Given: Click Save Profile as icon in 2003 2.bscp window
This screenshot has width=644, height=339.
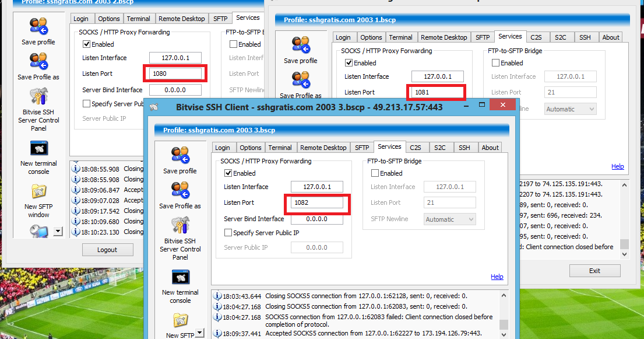Looking at the screenshot, I should (38, 61).
